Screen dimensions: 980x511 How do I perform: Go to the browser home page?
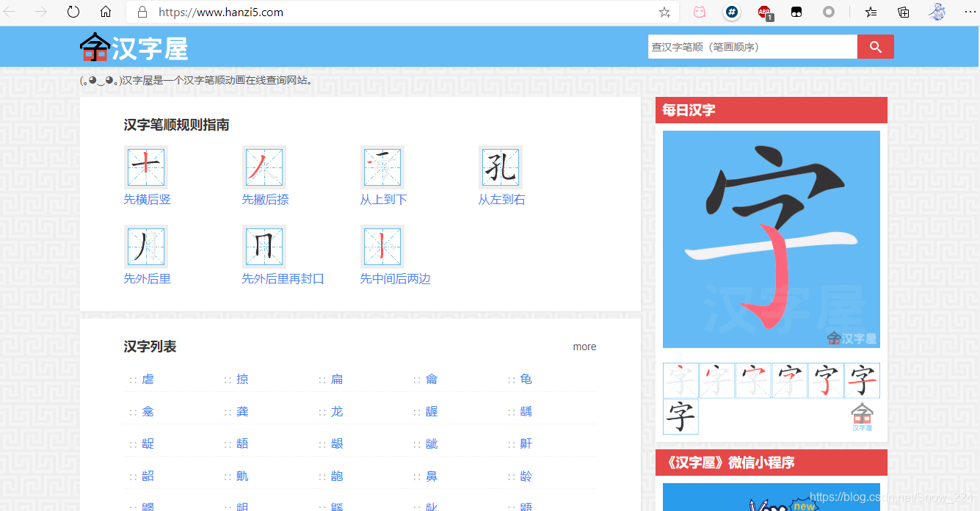[x=106, y=12]
